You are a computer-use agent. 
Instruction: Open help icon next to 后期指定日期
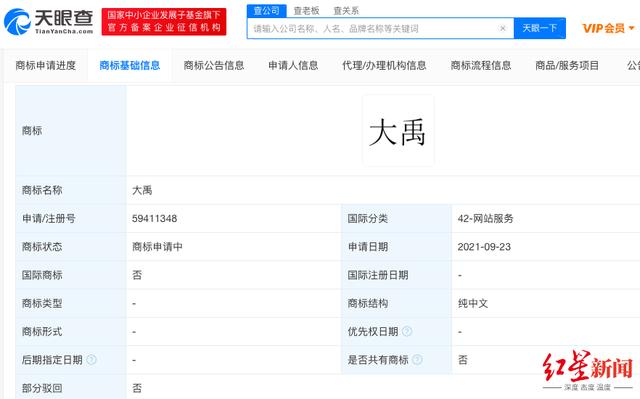pos(91,360)
